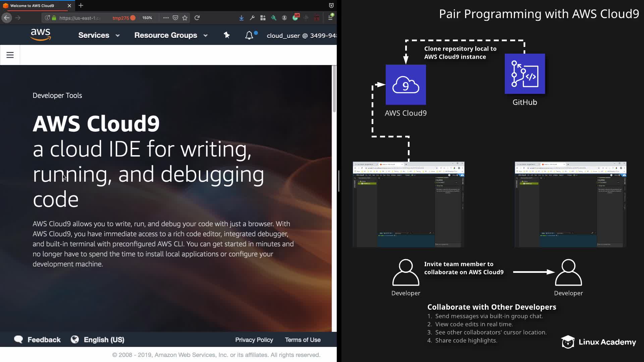The height and width of the screenshot is (362, 644).
Task: Reload the page with refresh icon
Action: [x=197, y=18]
